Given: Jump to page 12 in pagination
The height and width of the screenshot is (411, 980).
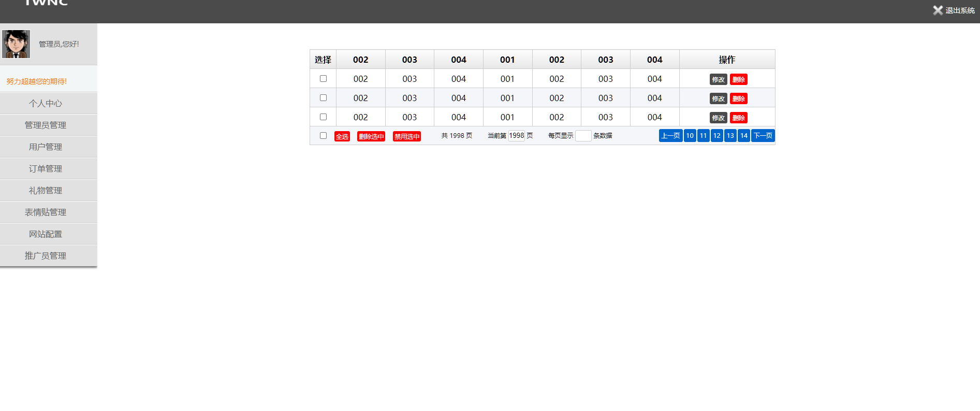Looking at the screenshot, I should click(x=716, y=136).
